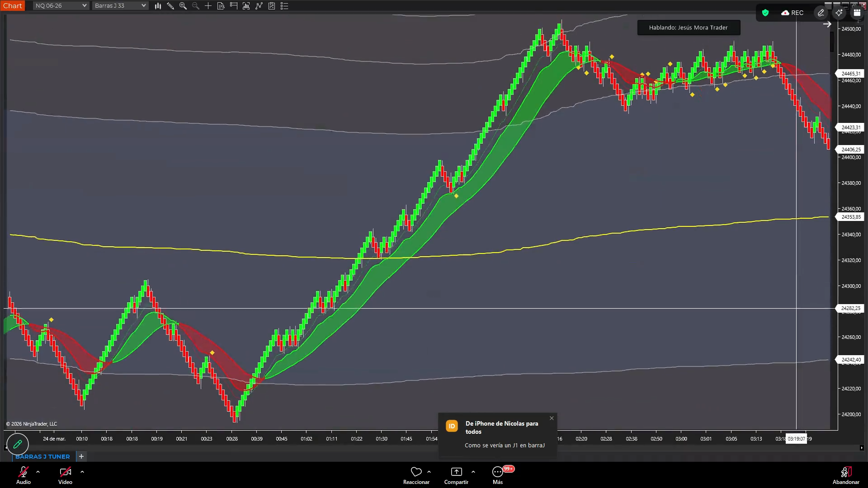Screen dimensions: 868x488
Task: Select the drawing tools pencil icon
Action: [170, 6]
